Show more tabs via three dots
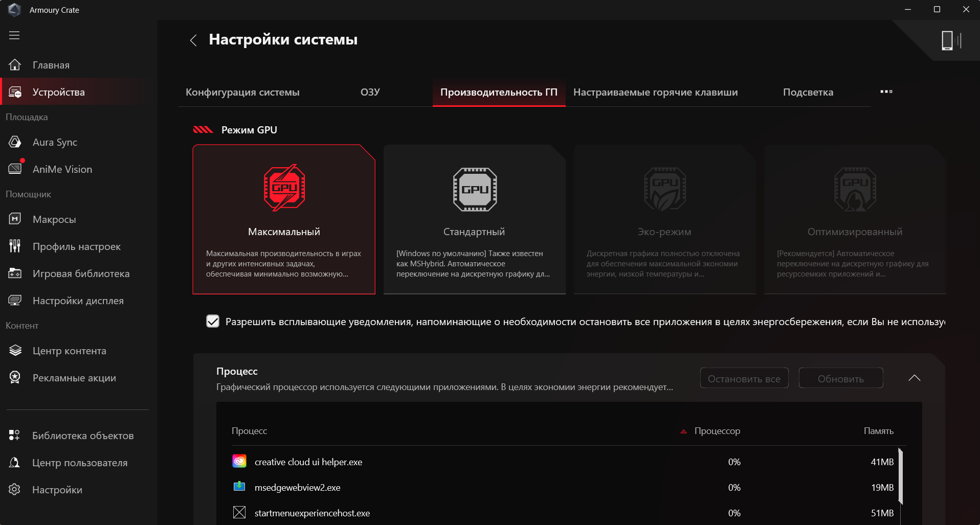This screenshot has width=980, height=525. pyautogui.click(x=886, y=92)
